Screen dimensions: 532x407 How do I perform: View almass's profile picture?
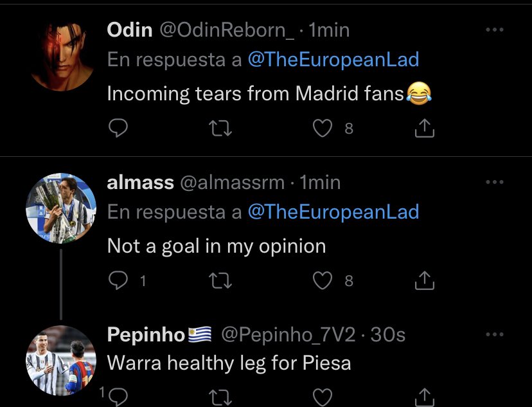61,208
